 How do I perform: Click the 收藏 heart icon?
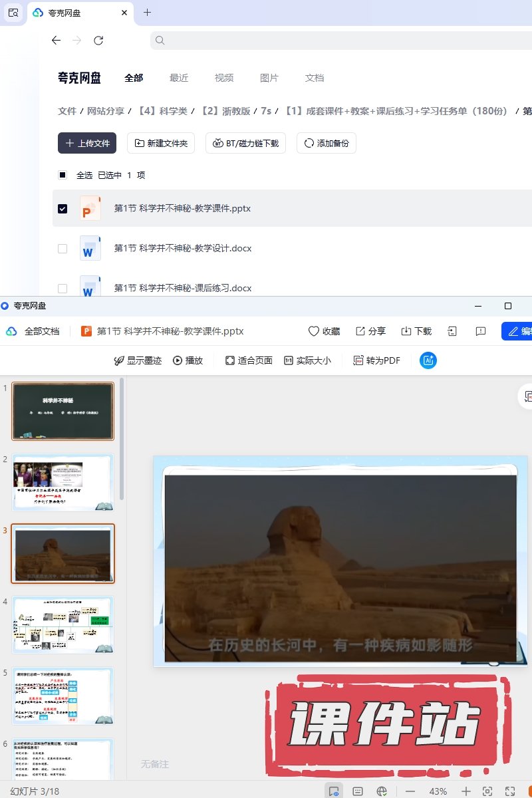[x=314, y=331]
